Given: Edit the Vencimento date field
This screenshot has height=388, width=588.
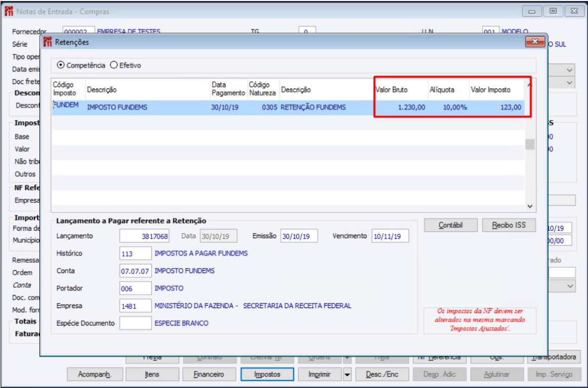Looking at the screenshot, I should pos(390,236).
